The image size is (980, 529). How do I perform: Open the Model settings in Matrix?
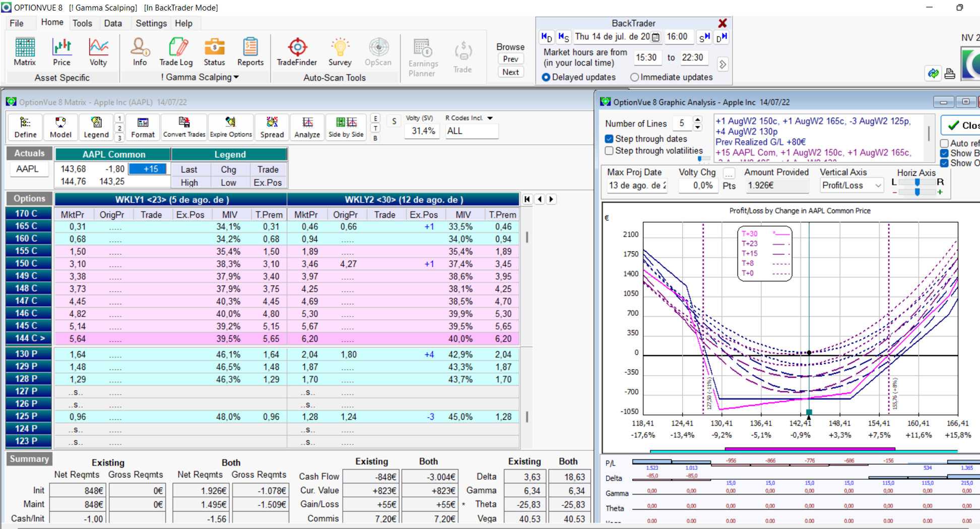coord(60,127)
